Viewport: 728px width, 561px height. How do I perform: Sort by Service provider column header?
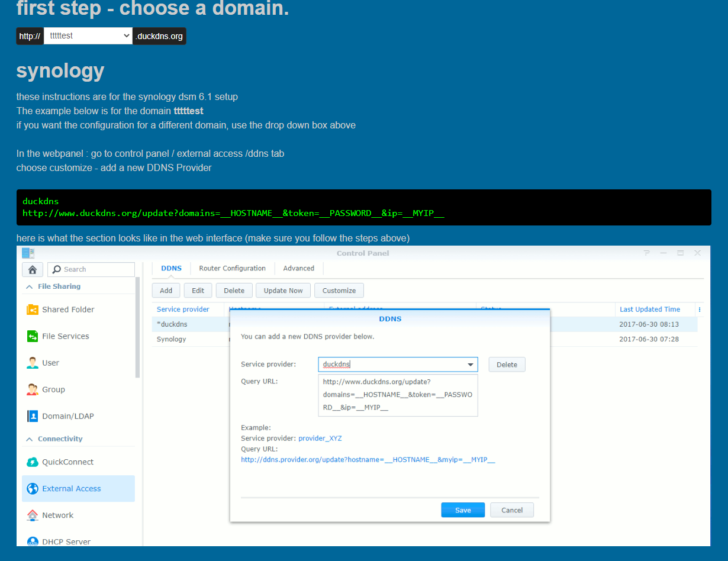(183, 309)
